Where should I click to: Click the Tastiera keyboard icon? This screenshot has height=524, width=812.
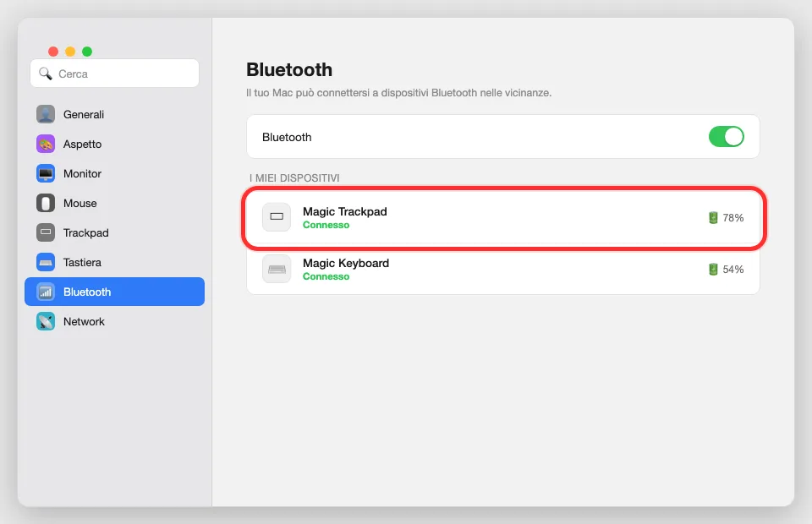click(x=46, y=262)
